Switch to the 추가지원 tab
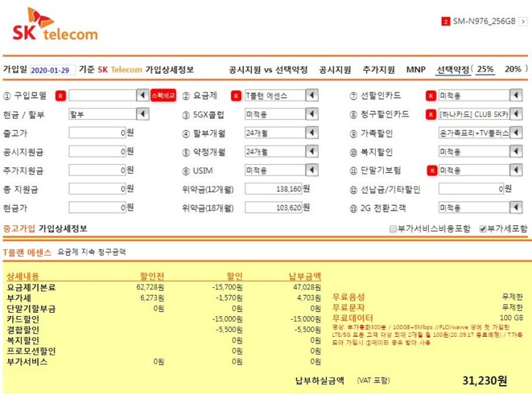 tap(379, 70)
